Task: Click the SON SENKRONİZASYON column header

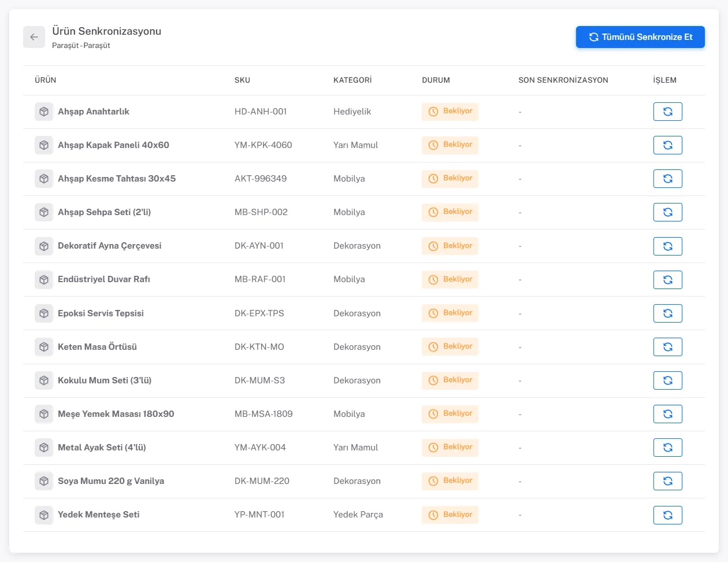Action: [x=563, y=80]
